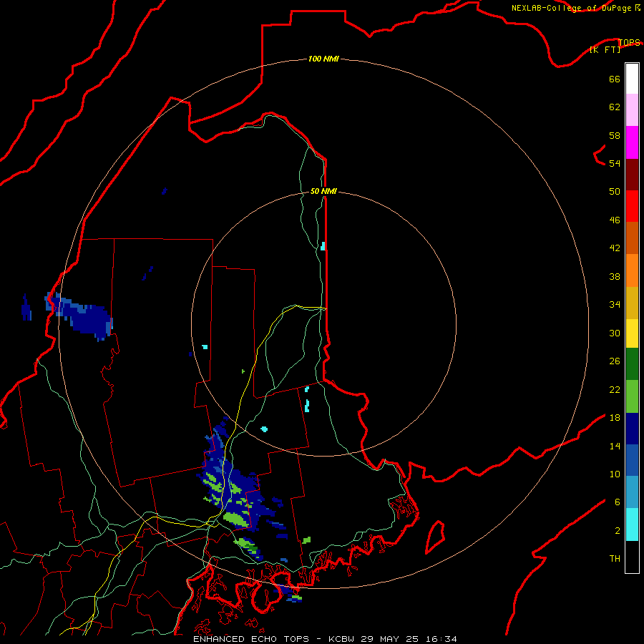Click the NEXLAB-College of DuPage credit
Viewport: 644px width, 644px height.
click(575, 8)
